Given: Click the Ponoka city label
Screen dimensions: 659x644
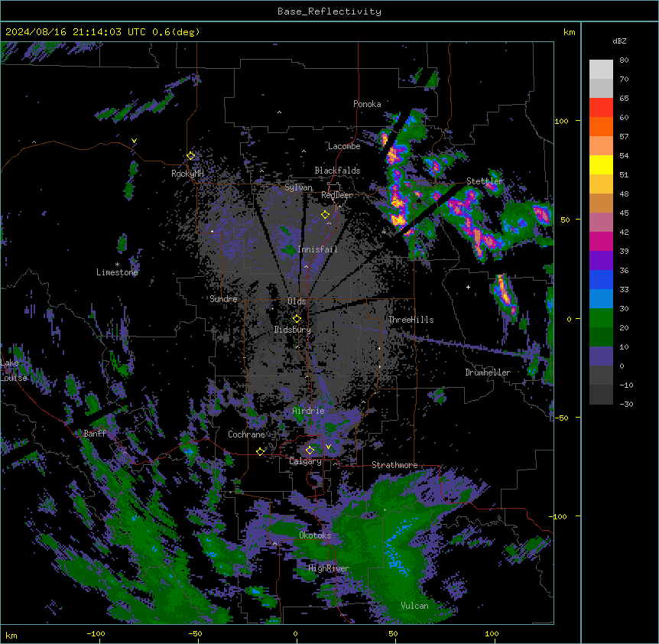Looking at the screenshot, I should (x=367, y=104).
